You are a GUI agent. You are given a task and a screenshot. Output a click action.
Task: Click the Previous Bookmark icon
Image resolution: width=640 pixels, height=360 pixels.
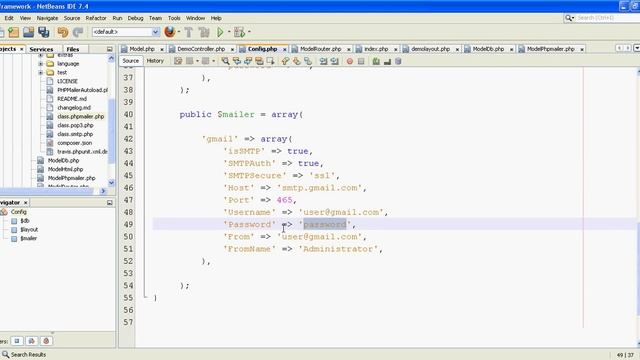pos(285,61)
